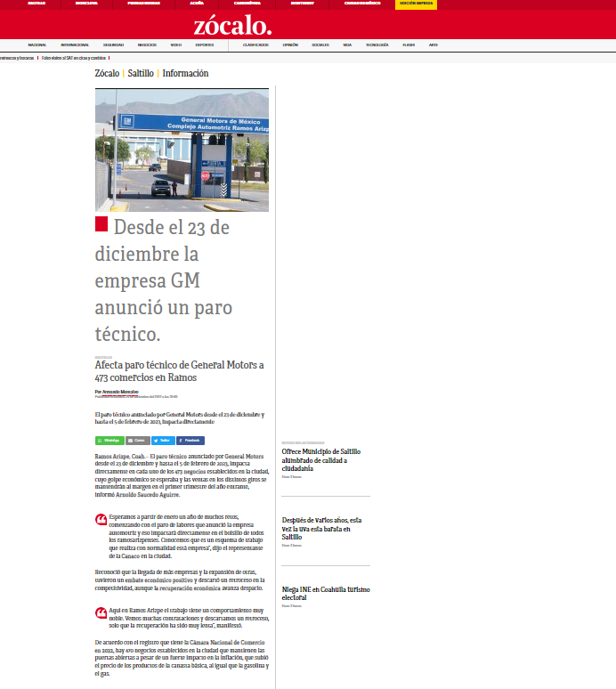This screenshot has height=689, width=616.
Task: Click paragraph starting 'De acuerdo con el registro'
Action: (x=182, y=658)
